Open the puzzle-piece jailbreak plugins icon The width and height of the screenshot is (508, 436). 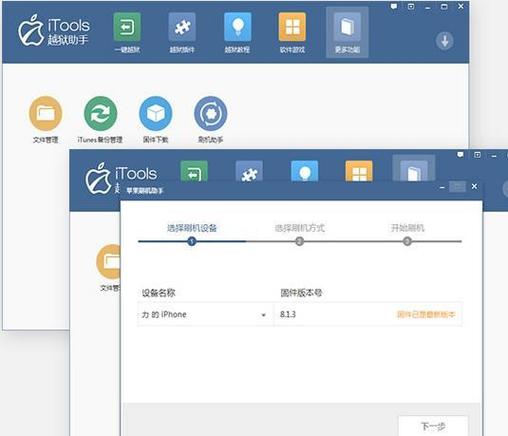tap(182, 27)
